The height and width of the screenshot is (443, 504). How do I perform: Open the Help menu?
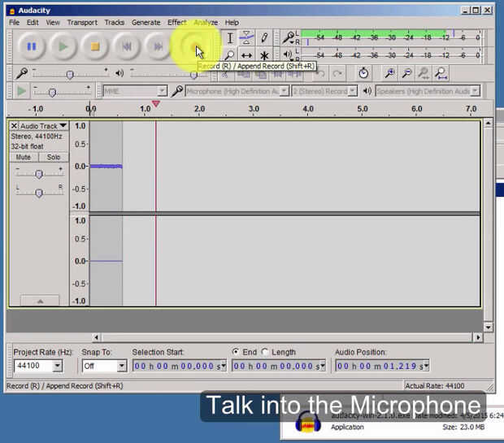click(x=232, y=23)
